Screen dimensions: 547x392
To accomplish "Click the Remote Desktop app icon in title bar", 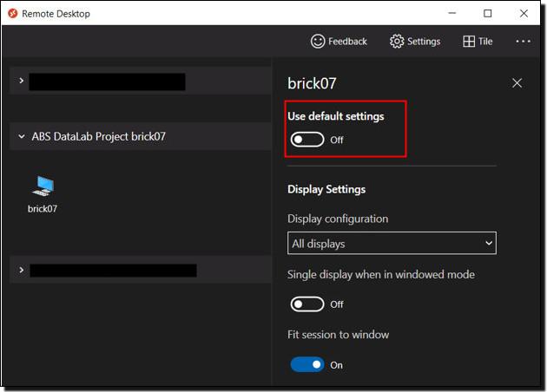I will tap(13, 14).
